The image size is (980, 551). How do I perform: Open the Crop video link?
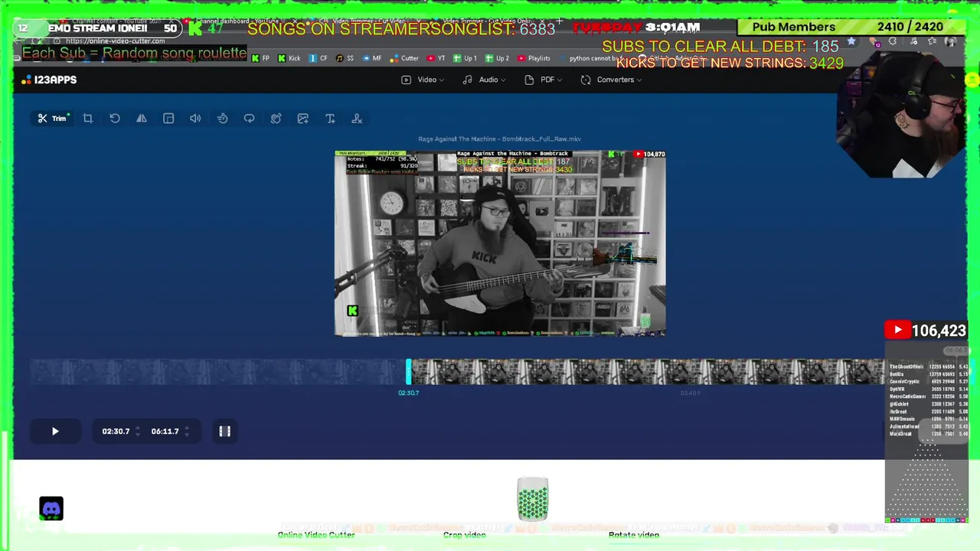coord(465,535)
